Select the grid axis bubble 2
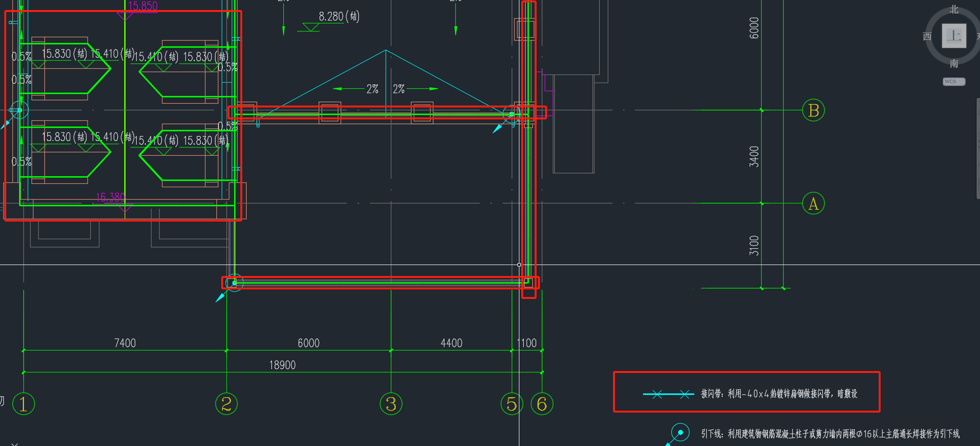 (226, 404)
